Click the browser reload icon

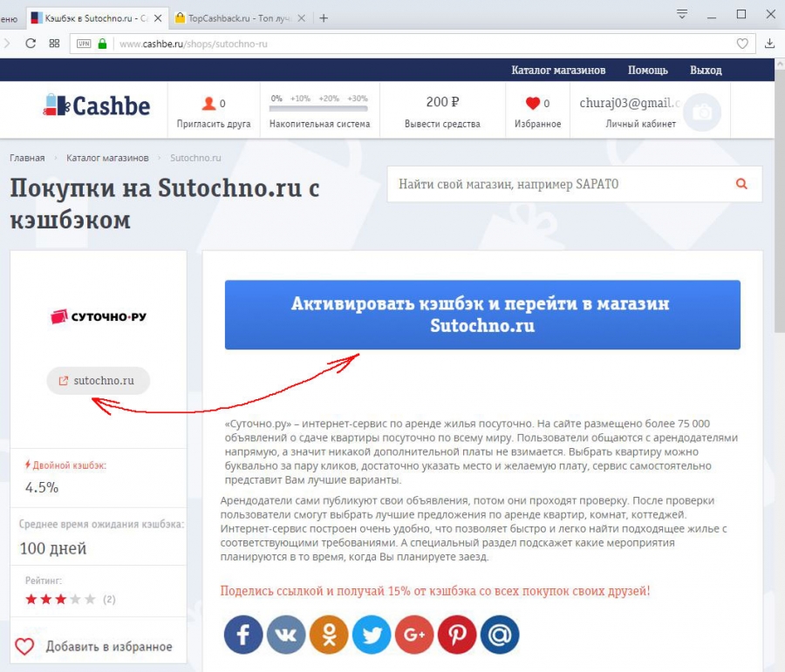31,44
